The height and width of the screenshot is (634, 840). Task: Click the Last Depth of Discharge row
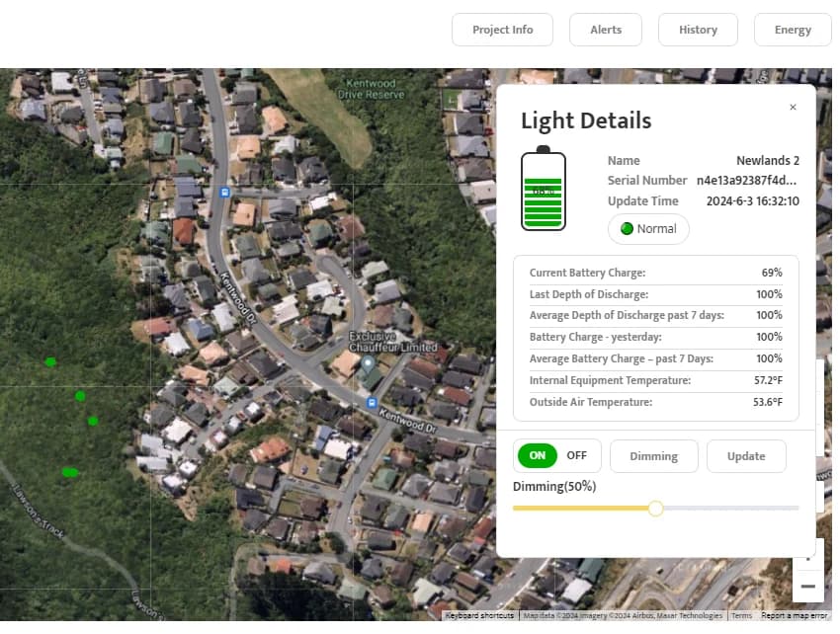pyautogui.click(x=656, y=294)
